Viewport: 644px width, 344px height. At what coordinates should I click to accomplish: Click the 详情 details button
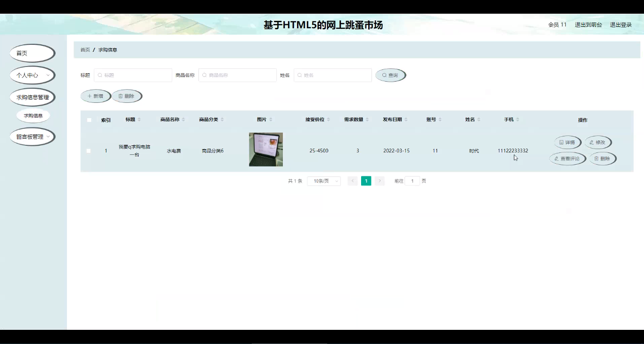click(568, 142)
